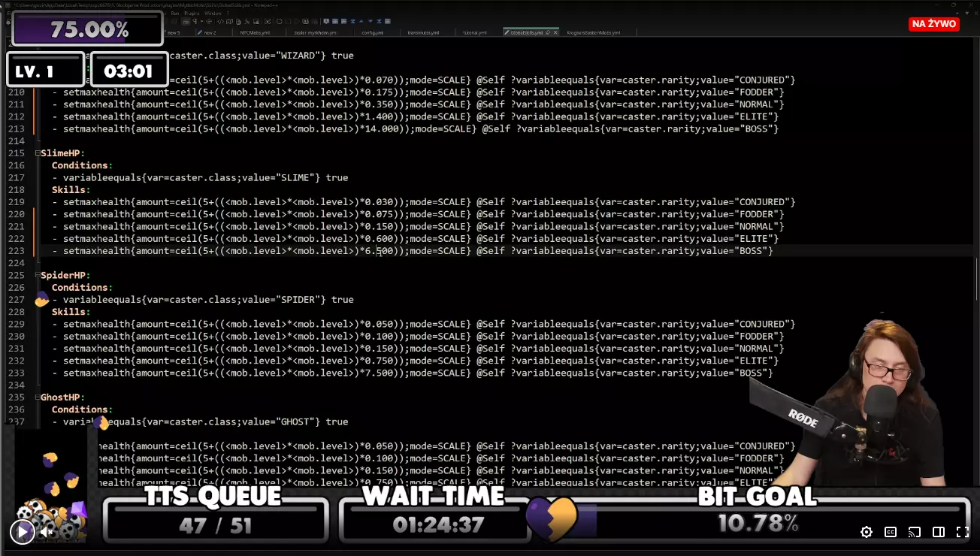Switch to the NPCMobs.yml tab

coord(256,33)
